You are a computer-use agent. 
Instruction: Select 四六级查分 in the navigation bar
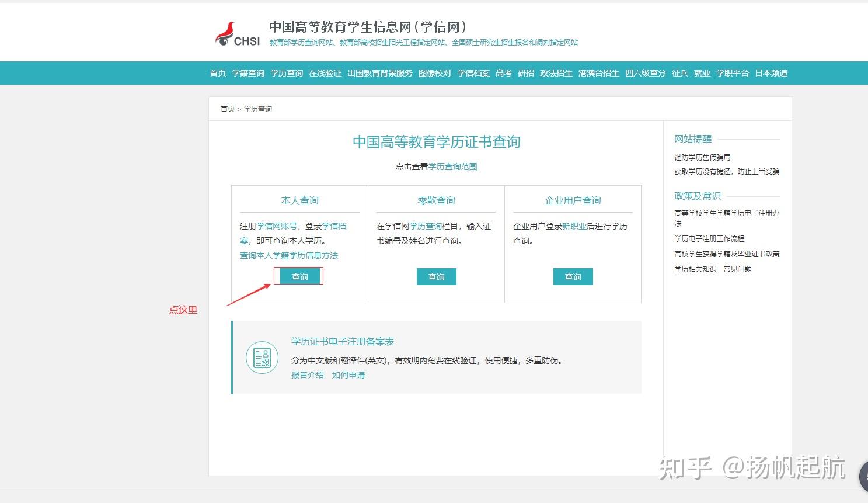pyautogui.click(x=646, y=73)
